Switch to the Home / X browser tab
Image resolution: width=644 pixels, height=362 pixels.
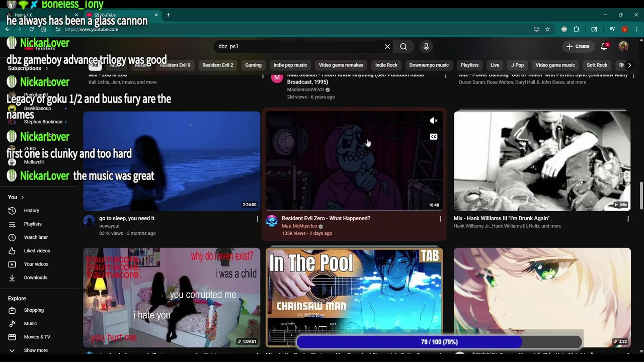tap(43, 15)
